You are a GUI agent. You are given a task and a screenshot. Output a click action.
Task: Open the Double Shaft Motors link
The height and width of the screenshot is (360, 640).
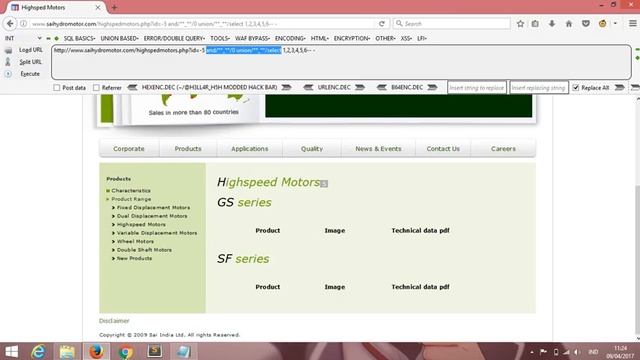coord(144,250)
